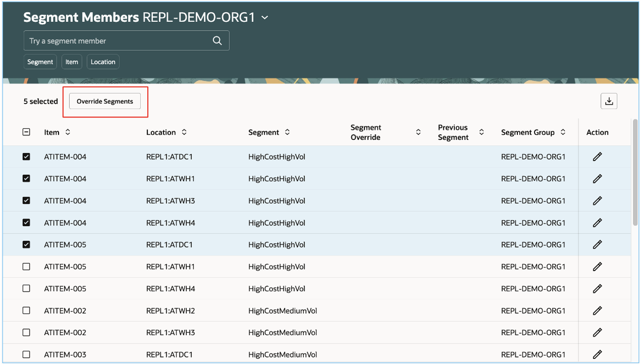Image resolution: width=641 pixels, height=364 pixels.
Task: Open the REPL-DEMO-ORG1 title dropdown
Action: (265, 17)
